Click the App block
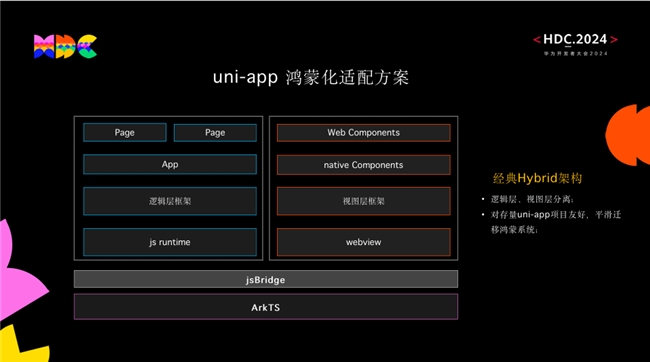The height and width of the screenshot is (362, 650). [170, 165]
